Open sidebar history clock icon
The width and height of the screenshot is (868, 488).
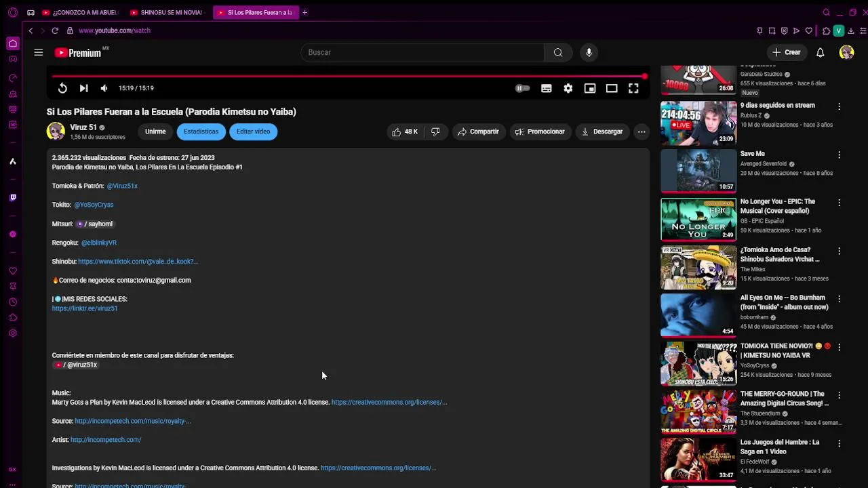pyautogui.click(x=13, y=302)
